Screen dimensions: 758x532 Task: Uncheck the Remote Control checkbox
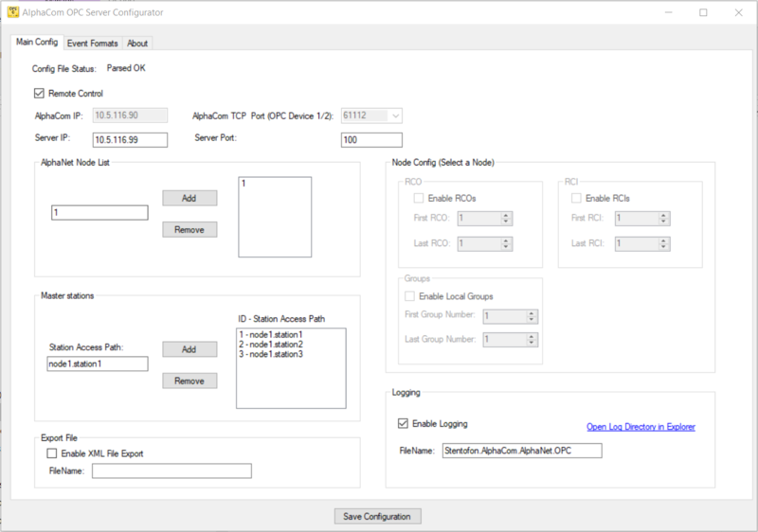coord(39,93)
